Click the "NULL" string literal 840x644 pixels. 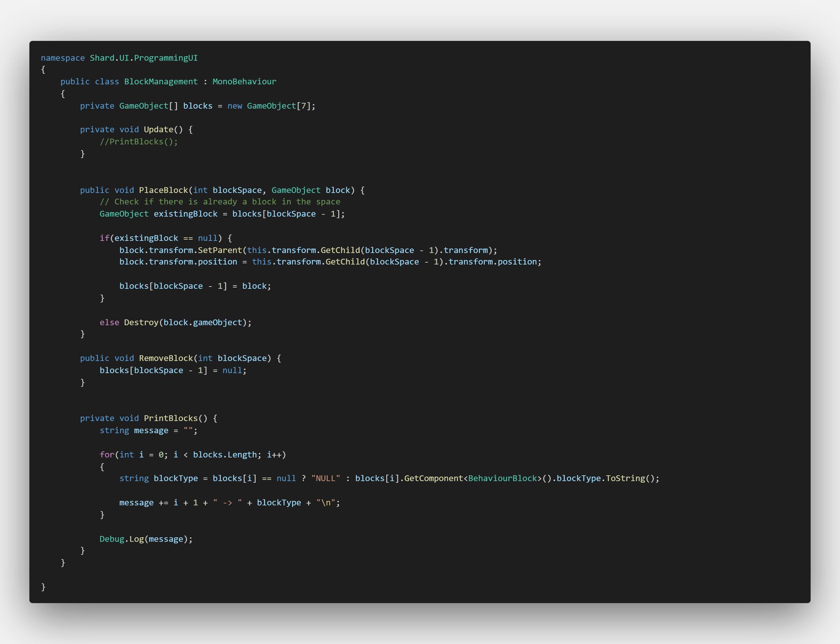tap(326, 479)
